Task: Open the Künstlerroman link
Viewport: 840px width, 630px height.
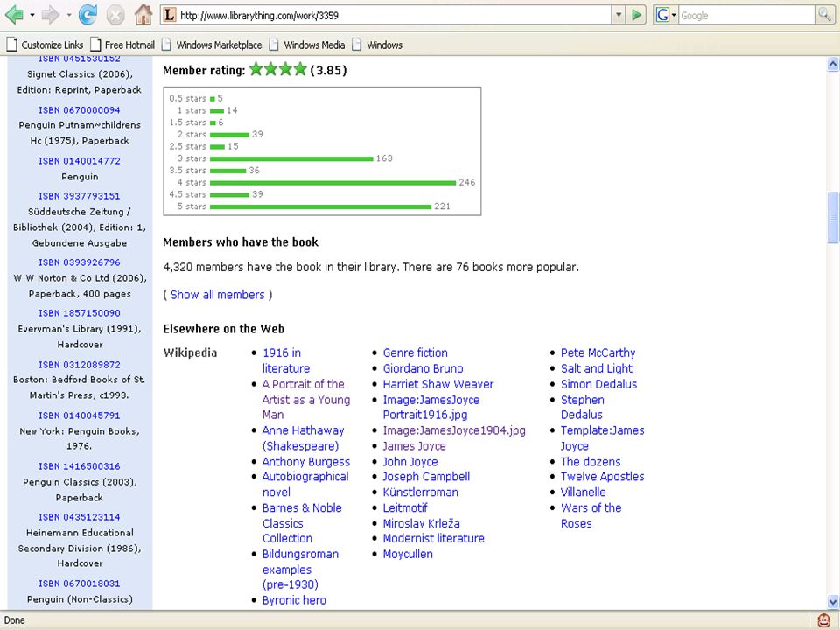Action: [x=421, y=493]
